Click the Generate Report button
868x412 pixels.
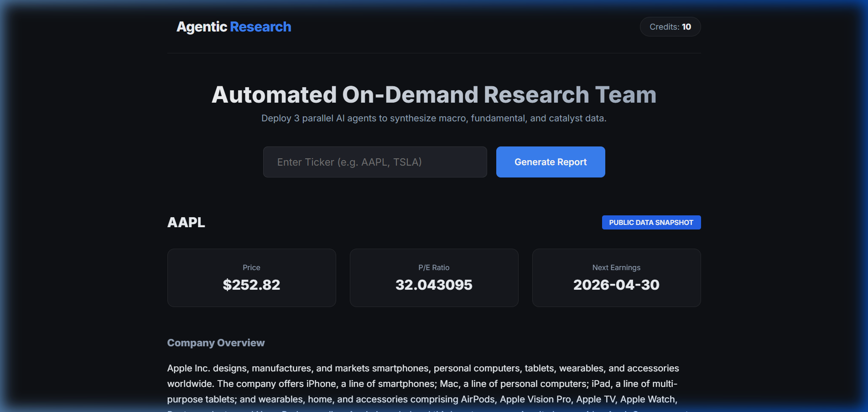coord(550,162)
